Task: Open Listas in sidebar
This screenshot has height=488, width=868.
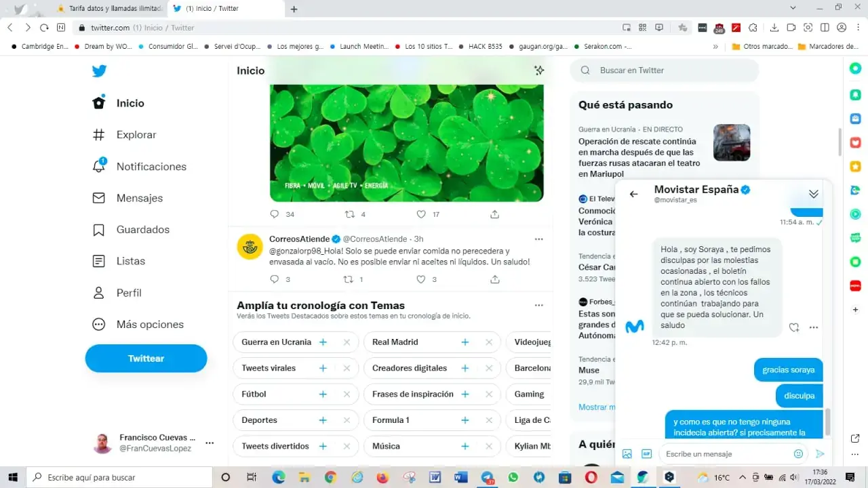Action: (x=119, y=261)
